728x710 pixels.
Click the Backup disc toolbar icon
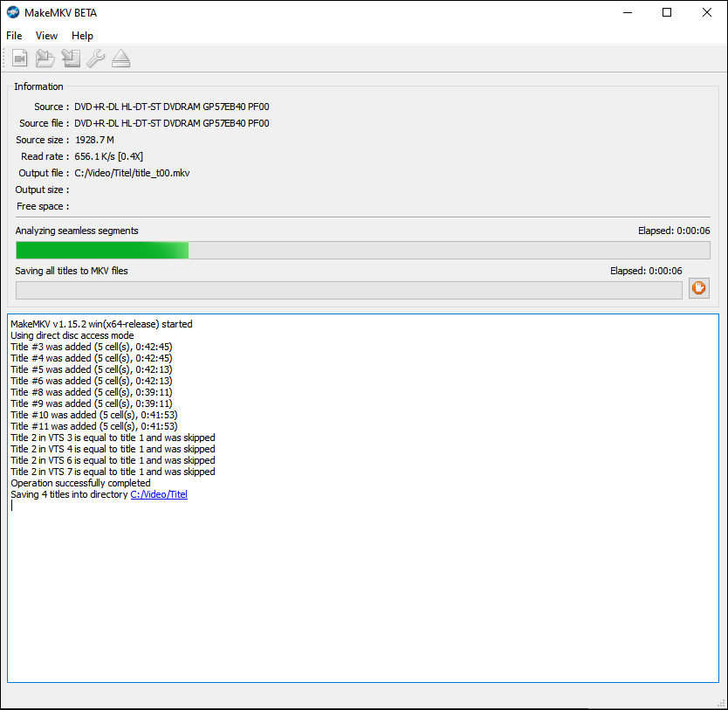[x=71, y=59]
